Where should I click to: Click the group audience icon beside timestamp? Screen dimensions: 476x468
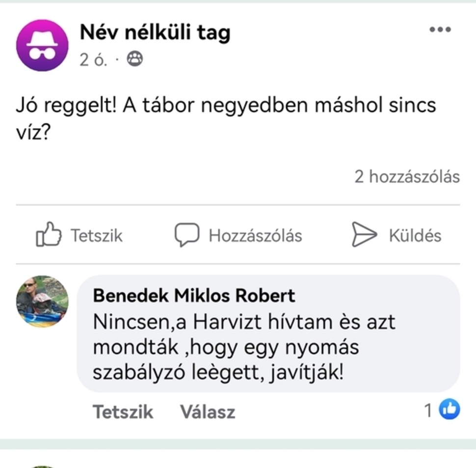coord(134,59)
